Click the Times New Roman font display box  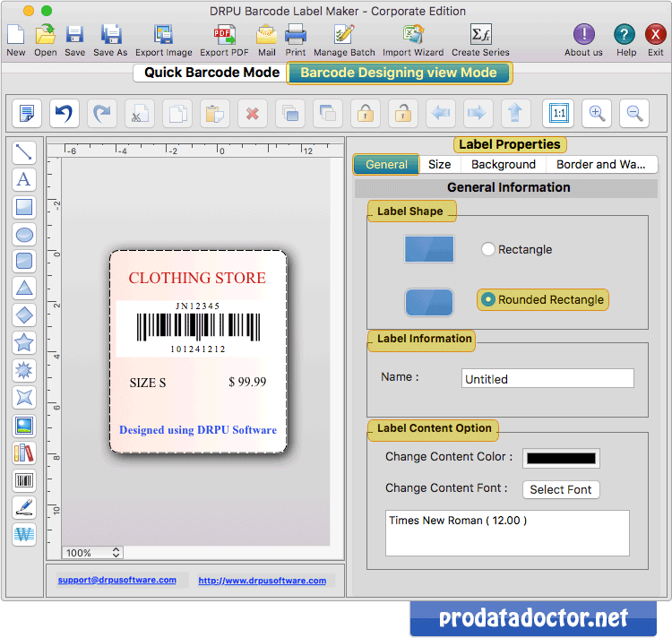(507, 533)
